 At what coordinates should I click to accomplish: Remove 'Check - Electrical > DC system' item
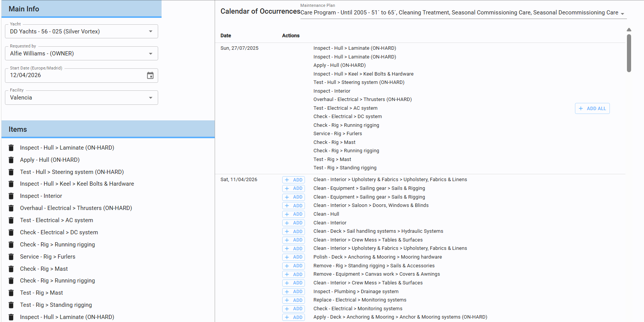[x=11, y=232]
